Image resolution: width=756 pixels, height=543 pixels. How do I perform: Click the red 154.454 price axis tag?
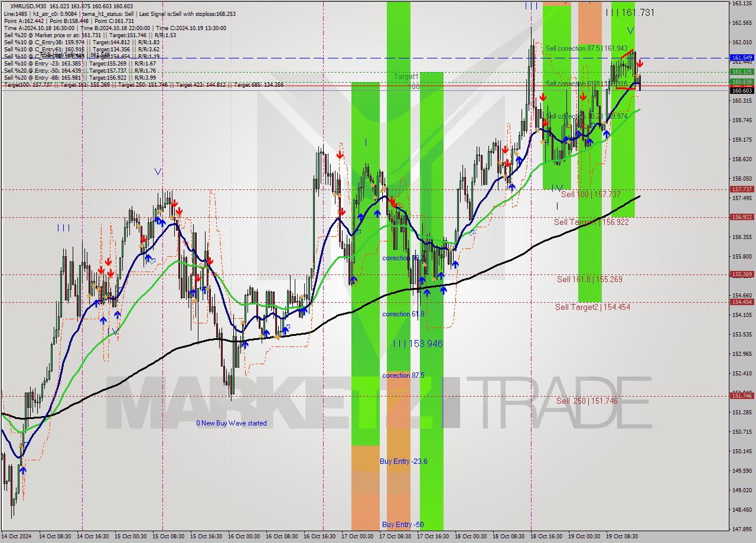tap(742, 302)
